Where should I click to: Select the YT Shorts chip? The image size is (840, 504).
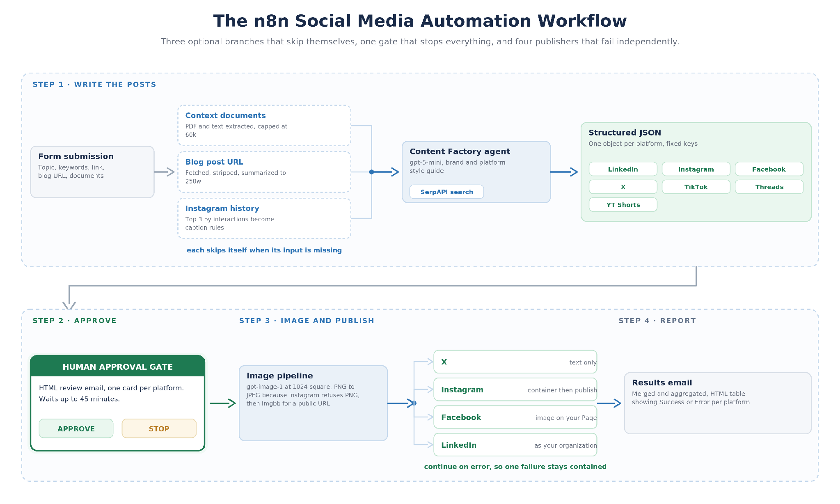(623, 205)
